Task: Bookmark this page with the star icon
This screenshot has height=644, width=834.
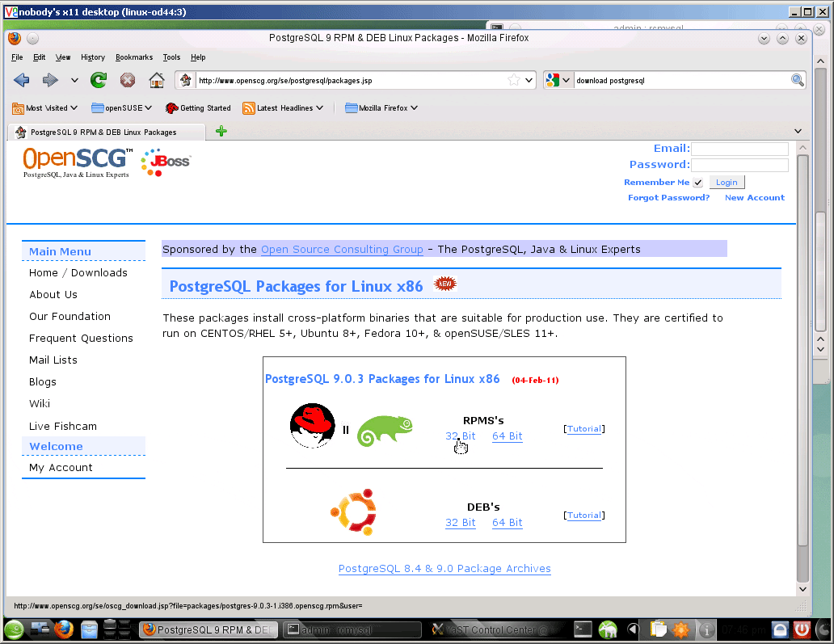Action: pyautogui.click(x=514, y=80)
